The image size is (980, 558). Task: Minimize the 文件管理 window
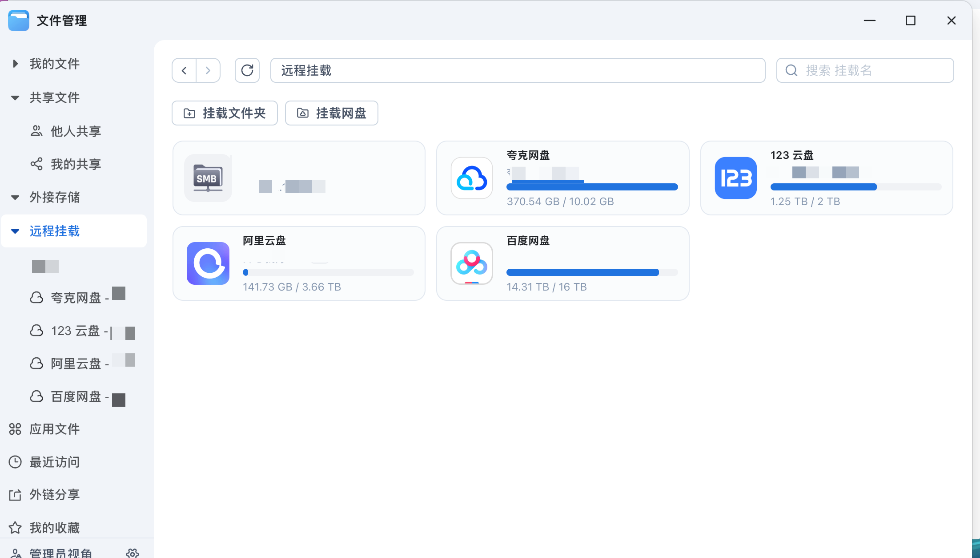870,20
